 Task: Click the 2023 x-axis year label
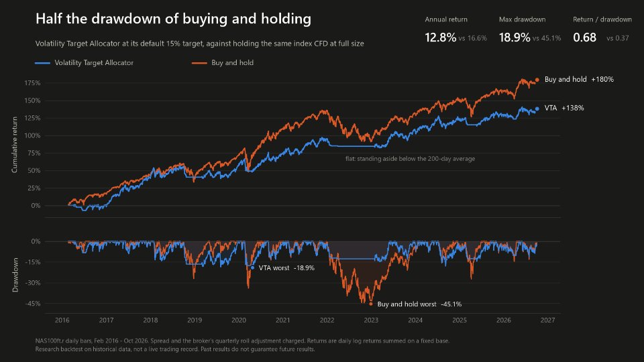371,320
